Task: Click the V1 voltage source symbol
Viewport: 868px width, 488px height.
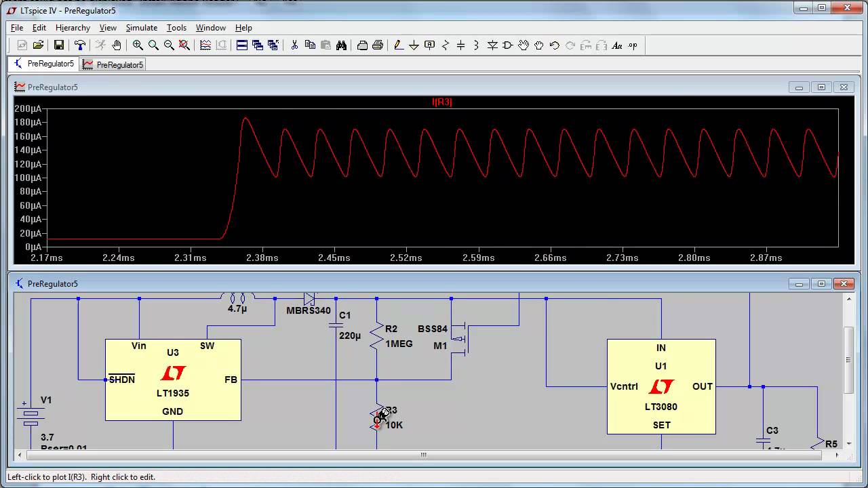Action: pyautogui.click(x=30, y=413)
